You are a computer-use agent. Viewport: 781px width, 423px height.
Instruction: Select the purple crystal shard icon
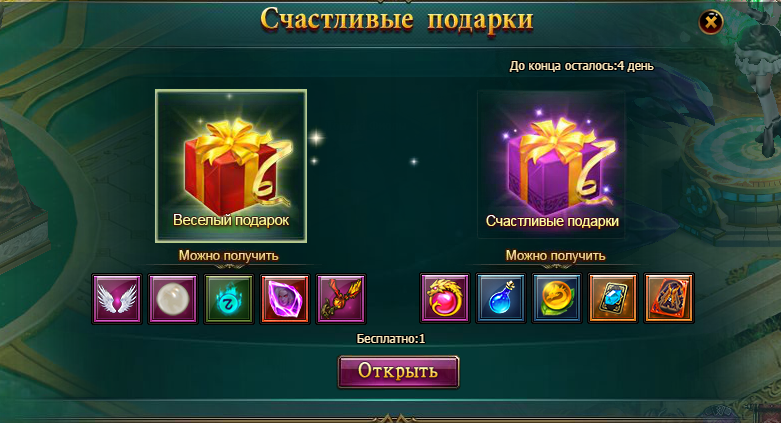click(x=285, y=299)
